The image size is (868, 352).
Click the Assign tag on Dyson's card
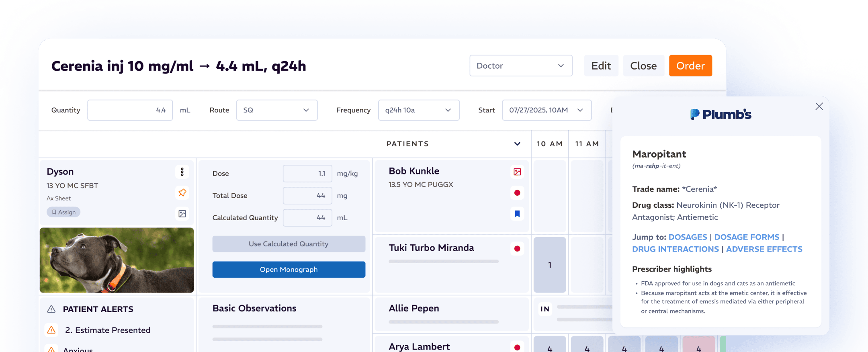(63, 212)
